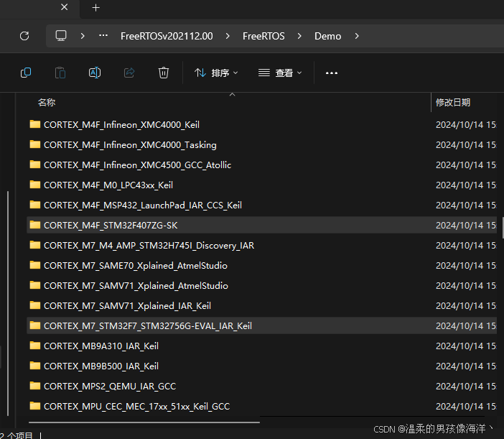The image size is (504, 439).
Task: Click the Paste toolbar icon
Action: tap(60, 73)
